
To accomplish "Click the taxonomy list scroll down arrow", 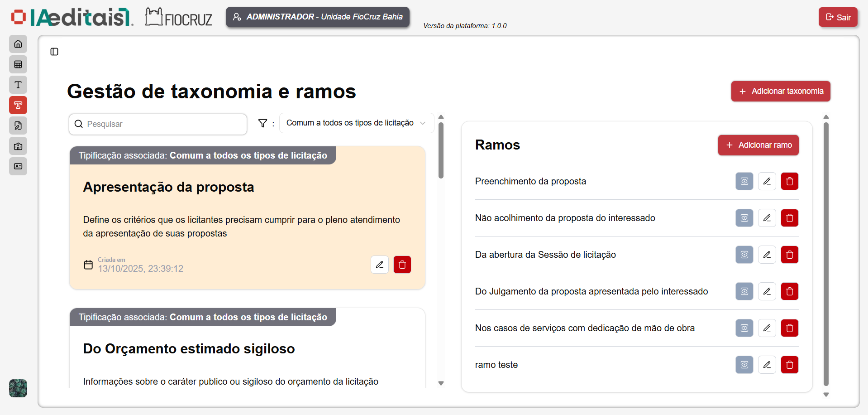I will tap(441, 383).
